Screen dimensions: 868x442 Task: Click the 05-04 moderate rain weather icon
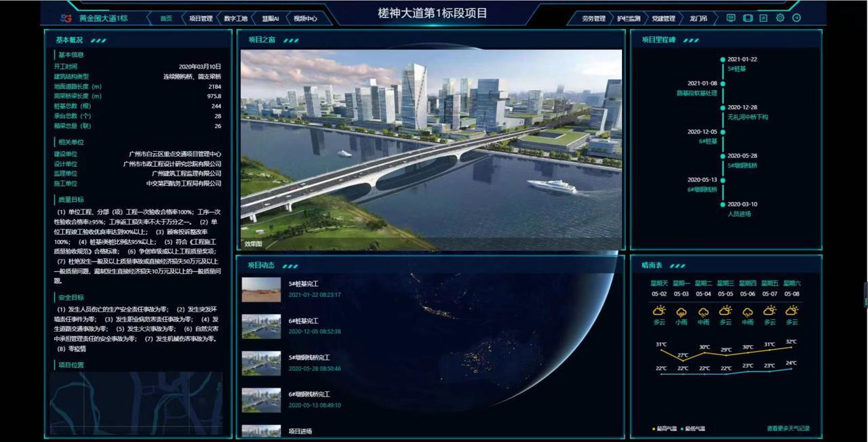pos(704,312)
